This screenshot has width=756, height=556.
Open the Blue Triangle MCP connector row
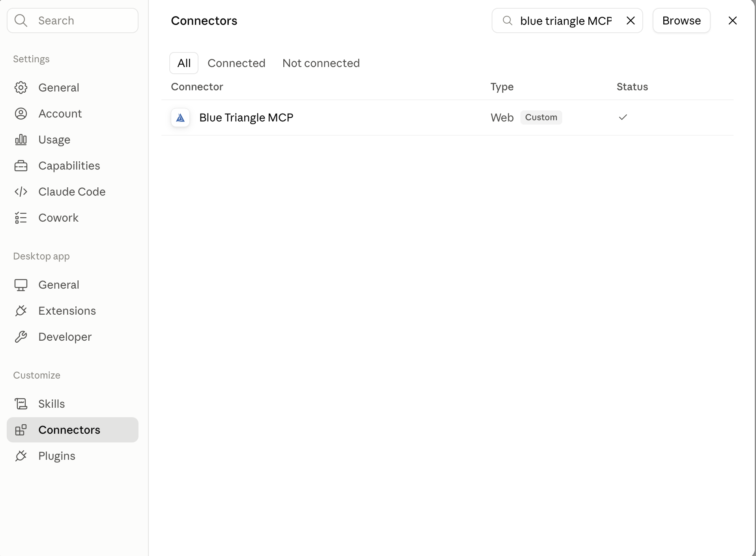pyautogui.click(x=447, y=118)
